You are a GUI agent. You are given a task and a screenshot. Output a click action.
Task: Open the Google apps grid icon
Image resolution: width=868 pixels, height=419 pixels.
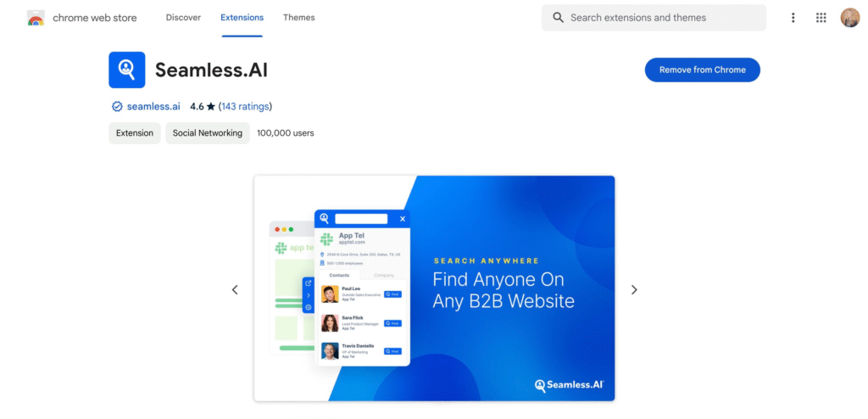[821, 18]
